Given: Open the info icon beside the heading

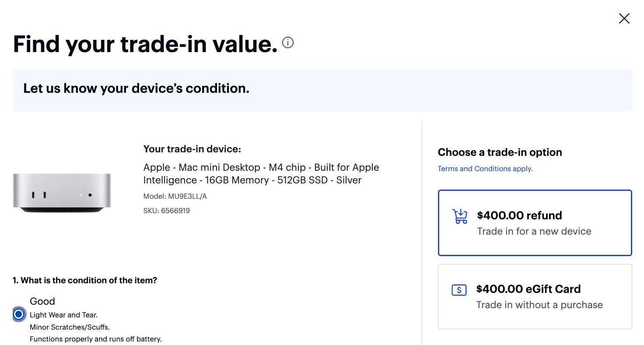Looking at the screenshot, I should point(288,42).
